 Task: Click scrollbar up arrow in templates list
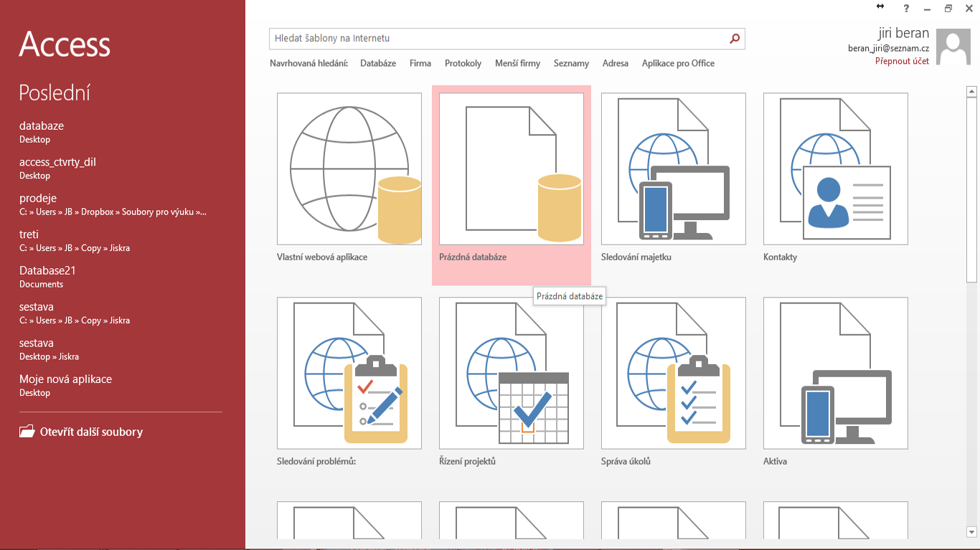pyautogui.click(x=971, y=91)
